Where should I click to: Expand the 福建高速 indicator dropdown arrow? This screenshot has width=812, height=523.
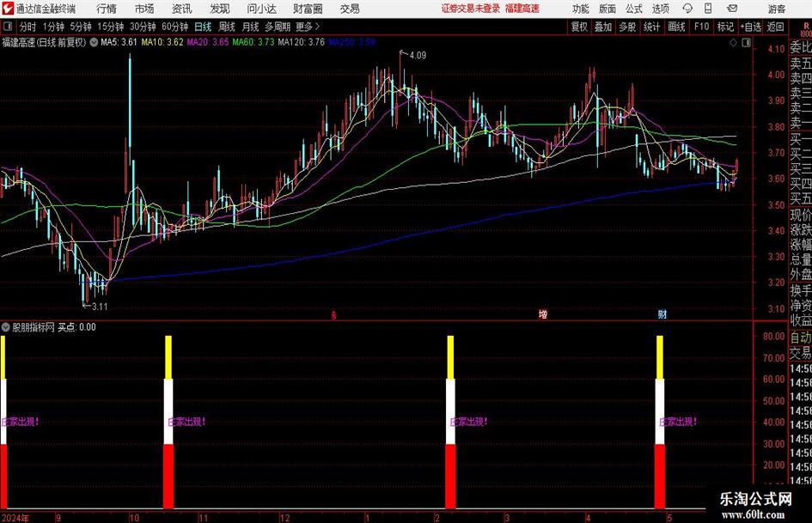pos(94,42)
